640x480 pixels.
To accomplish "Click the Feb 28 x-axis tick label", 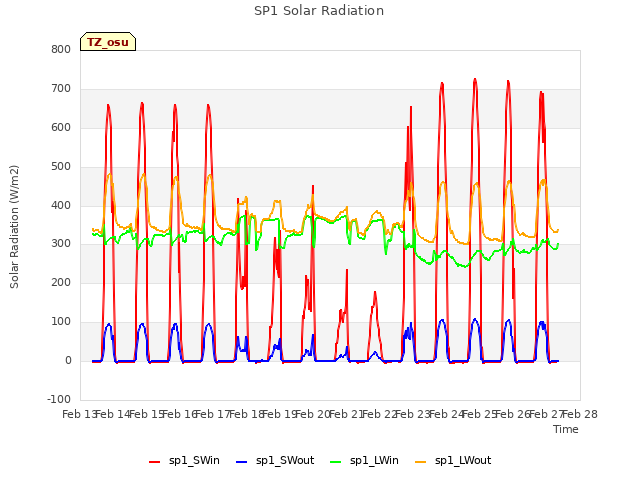I will (580, 414).
